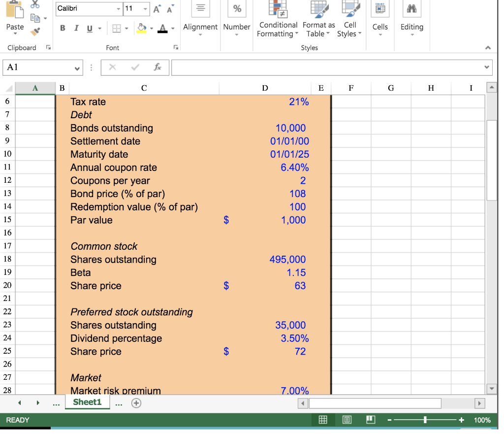The width and height of the screenshot is (504, 435).
Task: Add a new worksheet with plus button
Action: pos(136,402)
